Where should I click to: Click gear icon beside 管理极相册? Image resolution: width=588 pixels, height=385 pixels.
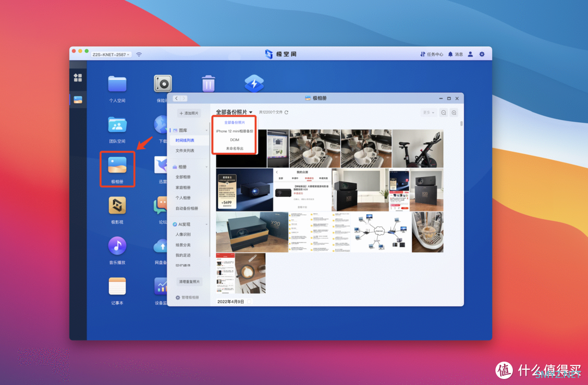177,297
